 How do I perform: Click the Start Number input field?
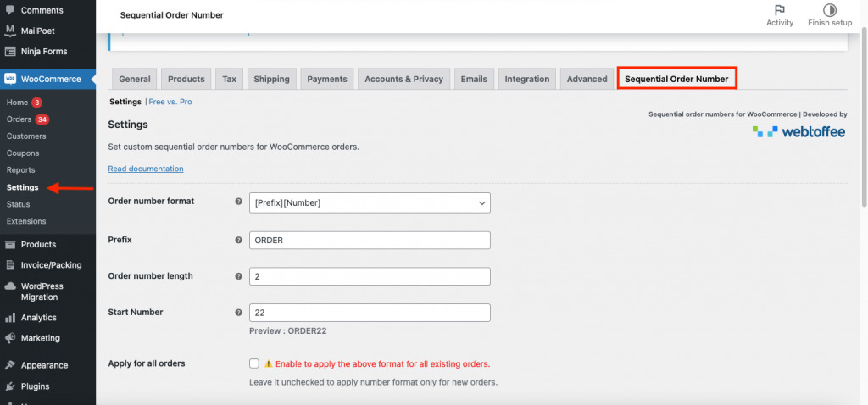[x=370, y=312]
